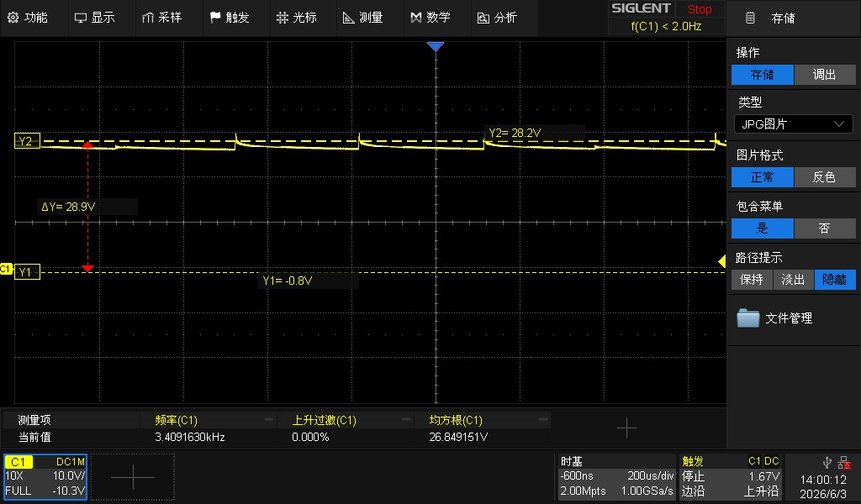Click the ΔY= 28.9V cursor readout
The image size is (861, 504).
(x=69, y=207)
